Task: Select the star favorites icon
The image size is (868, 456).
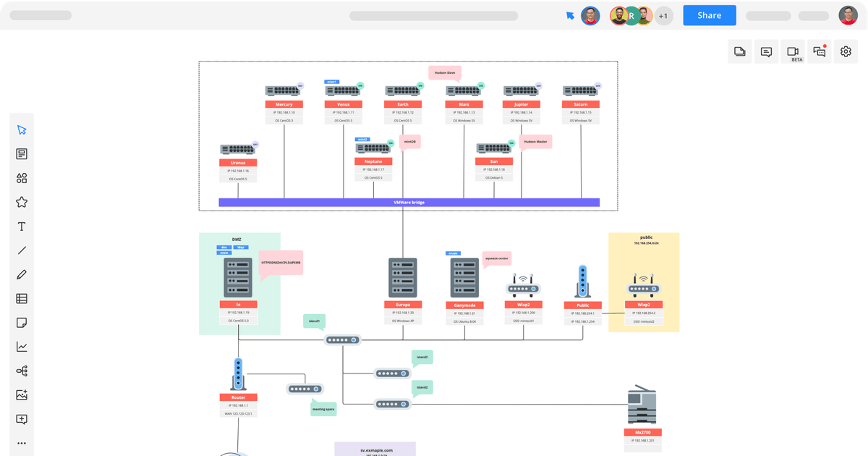Action: pyautogui.click(x=22, y=203)
